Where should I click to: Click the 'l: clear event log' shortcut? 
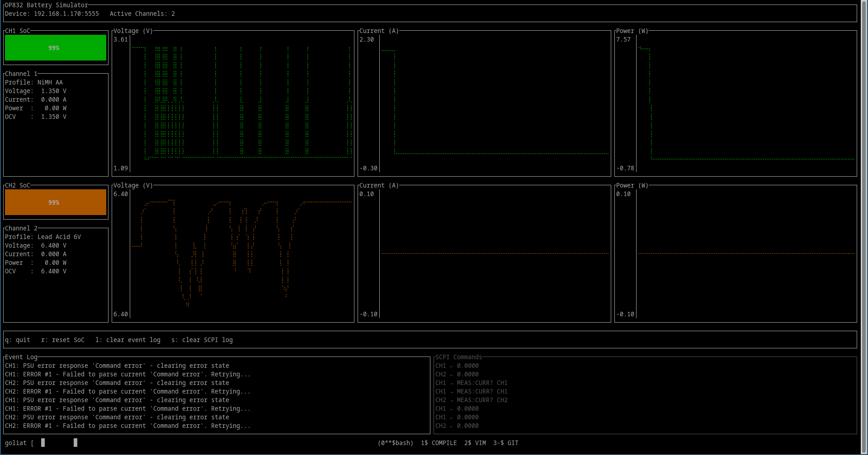tap(127, 340)
